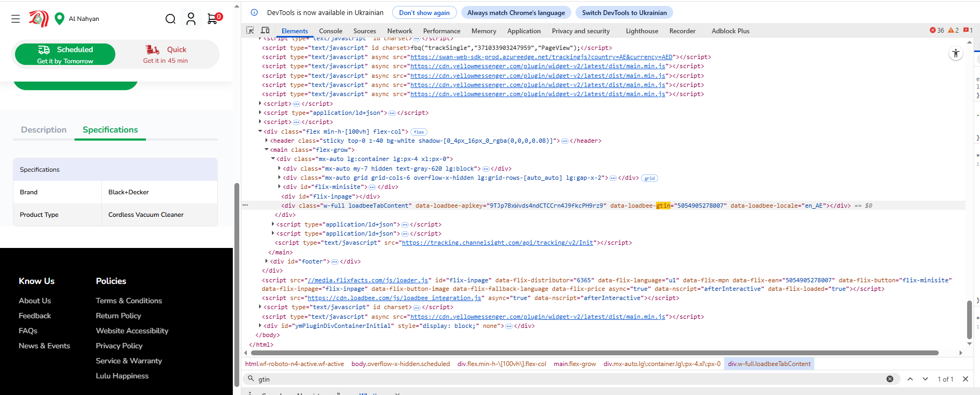Open the Application tab
Image resolution: width=980 pixels, height=395 pixels.
(524, 31)
